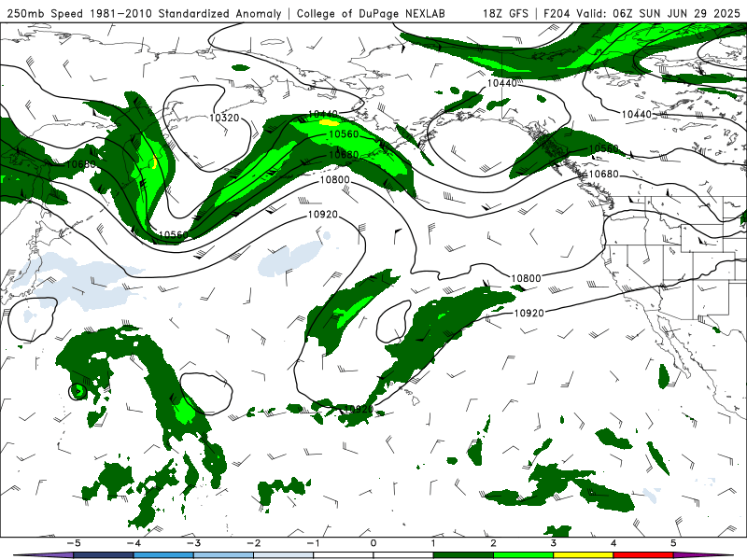This screenshot has height=560, width=747.
Task: Click the colorbar tick label -2
Action: click(253, 543)
